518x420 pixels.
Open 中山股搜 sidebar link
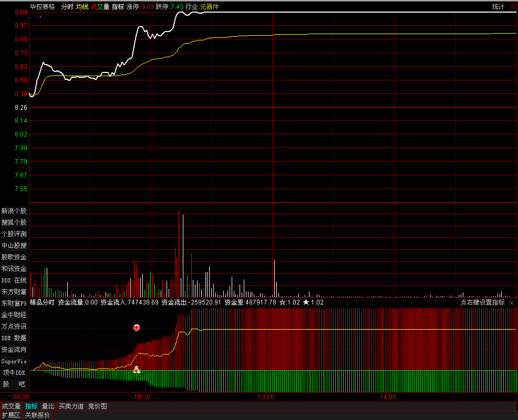(14, 245)
